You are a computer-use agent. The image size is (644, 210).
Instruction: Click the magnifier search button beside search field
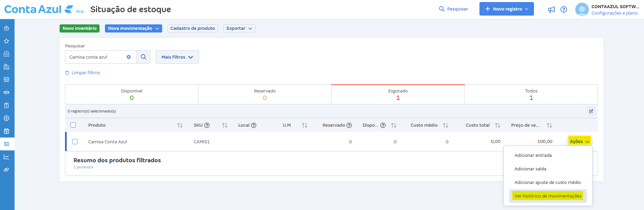pyautogui.click(x=144, y=57)
